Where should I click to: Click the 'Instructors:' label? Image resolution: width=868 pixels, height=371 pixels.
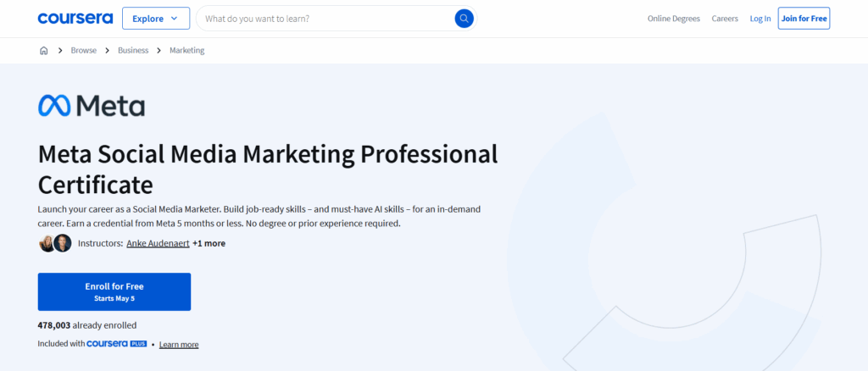pyautogui.click(x=100, y=243)
